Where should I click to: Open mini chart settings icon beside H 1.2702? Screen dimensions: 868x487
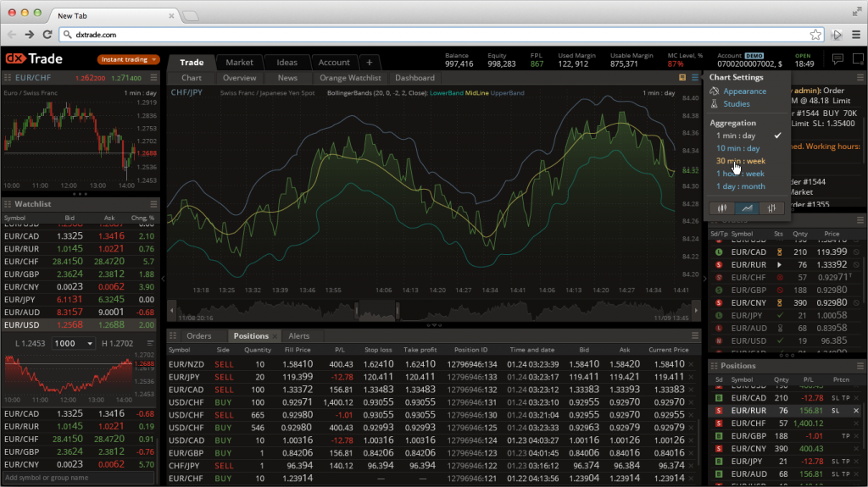[x=151, y=343]
